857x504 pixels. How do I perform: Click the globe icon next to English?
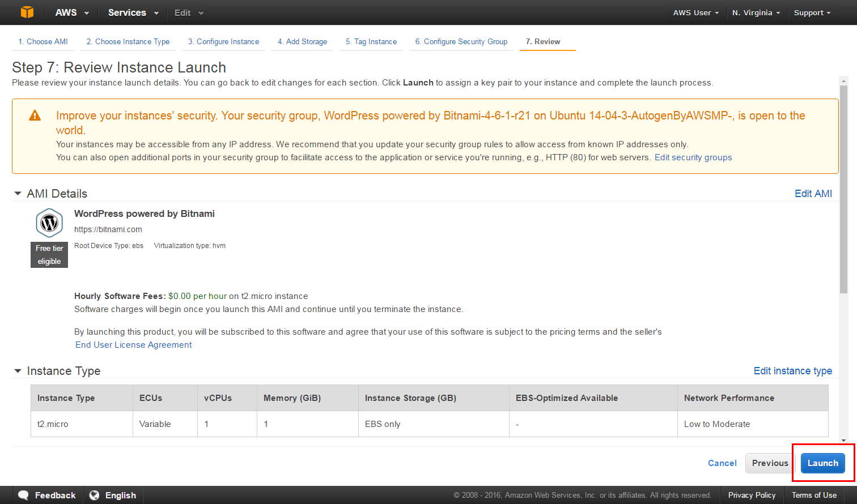tap(95, 495)
